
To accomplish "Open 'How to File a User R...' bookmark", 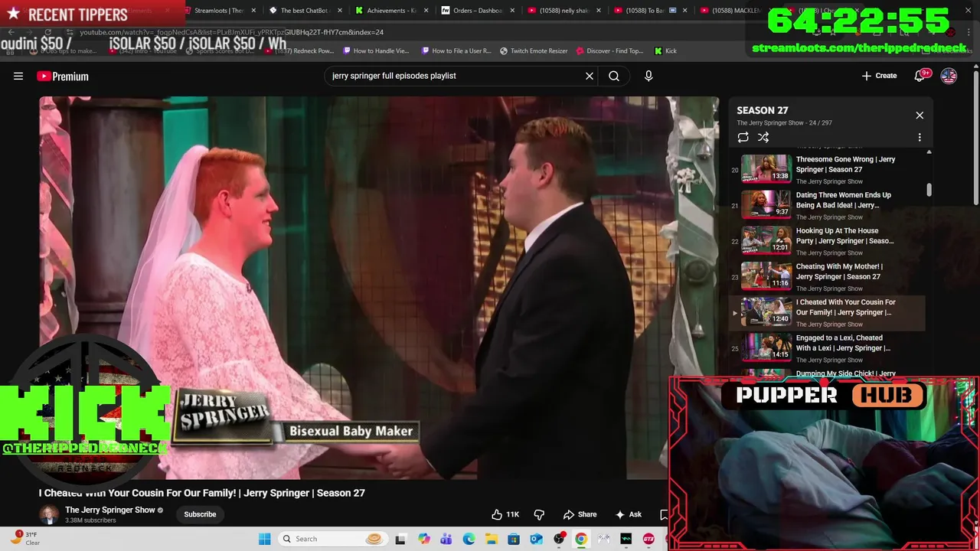I will pos(456,51).
